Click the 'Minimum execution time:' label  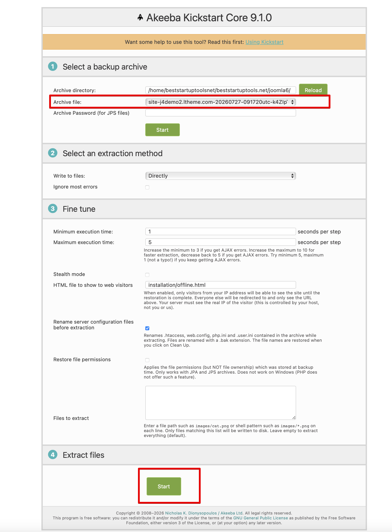click(x=83, y=232)
